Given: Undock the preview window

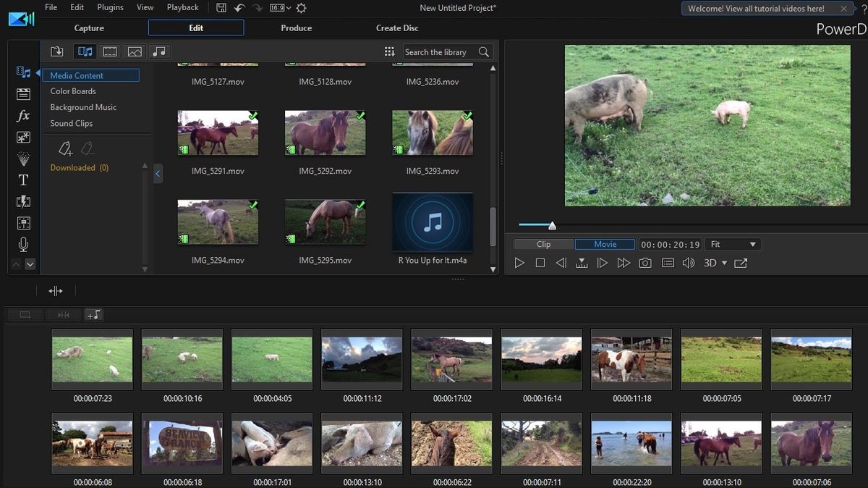Looking at the screenshot, I should click(x=741, y=264).
